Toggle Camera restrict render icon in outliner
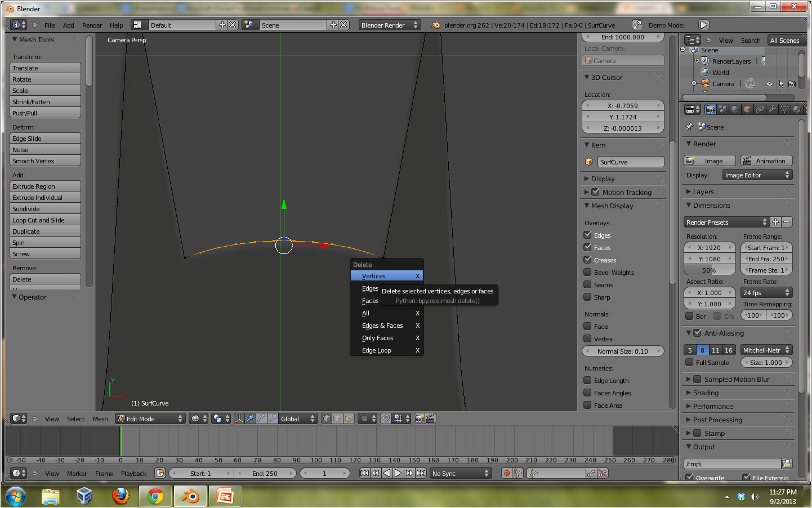Image resolution: width=812 pixels, height=508 pixels. click(792, 84)
